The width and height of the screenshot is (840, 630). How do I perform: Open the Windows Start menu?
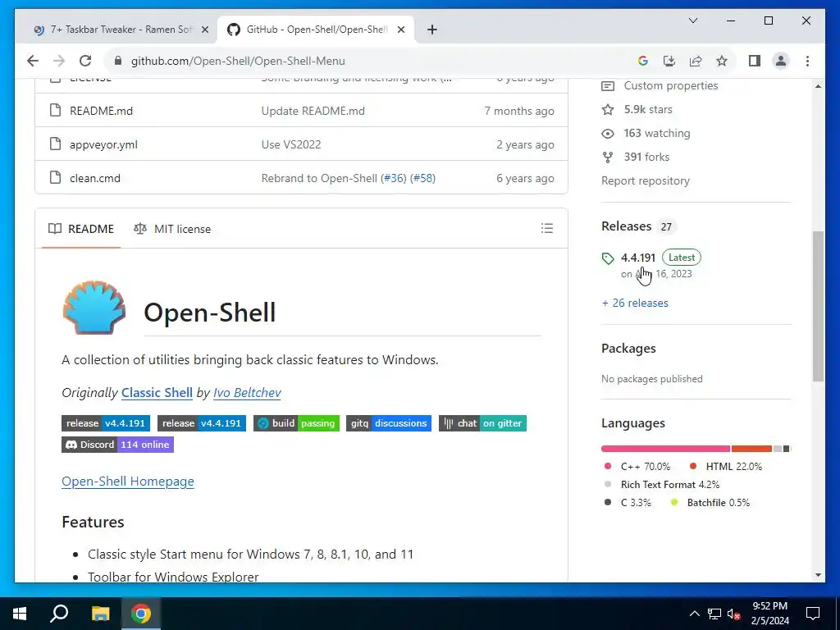coord(20,614)
